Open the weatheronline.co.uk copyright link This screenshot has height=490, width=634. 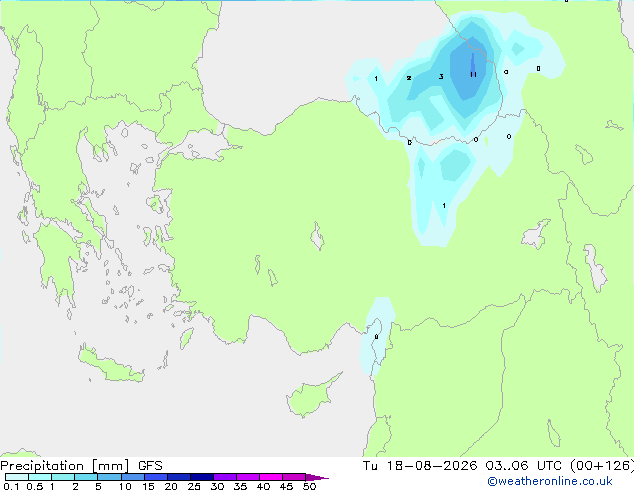point(549,481)
